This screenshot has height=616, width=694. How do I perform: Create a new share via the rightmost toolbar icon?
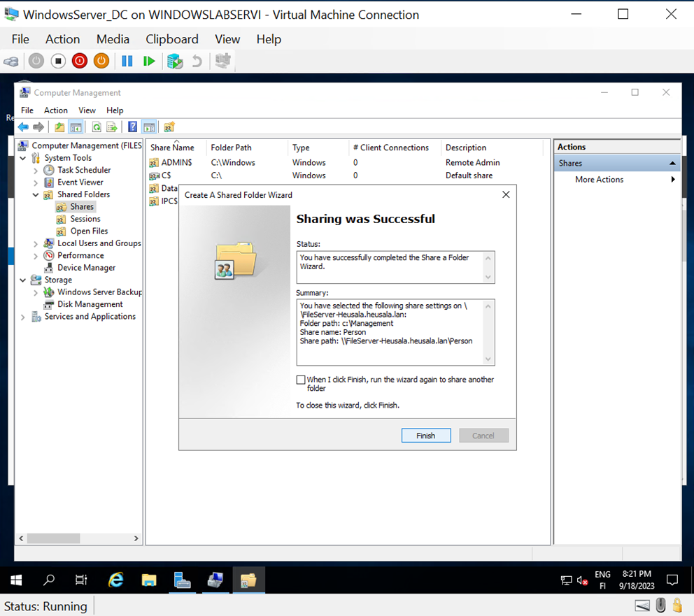click(170, 127)
